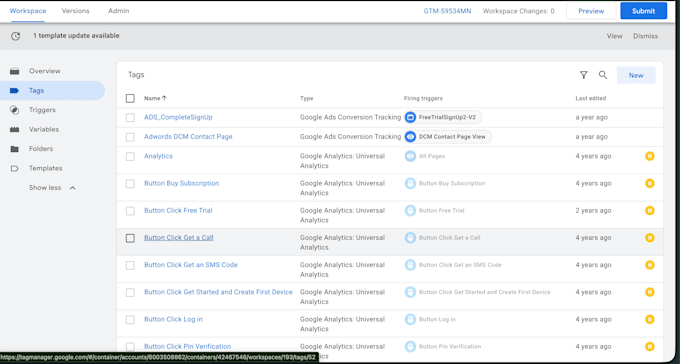Click the paused badge on Get an SMS Code row
The height and width of the screenshot is (364, 680).
(650, 265)
